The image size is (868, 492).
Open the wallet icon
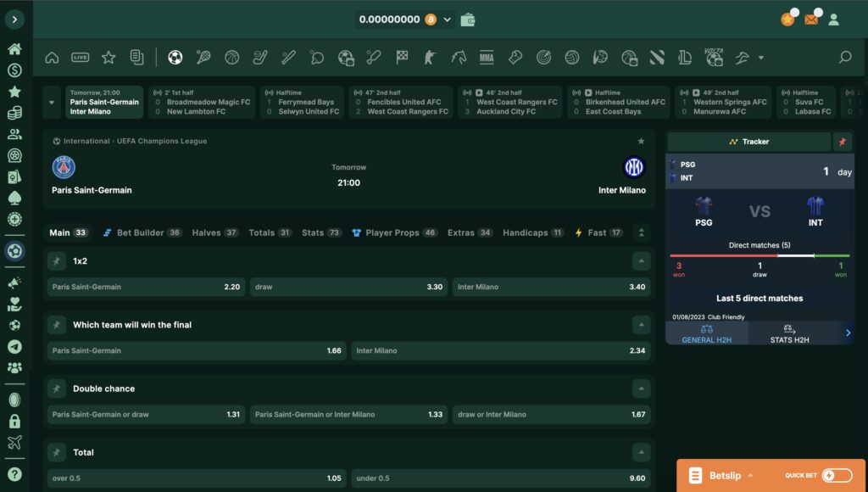click(x=468, y=20)
